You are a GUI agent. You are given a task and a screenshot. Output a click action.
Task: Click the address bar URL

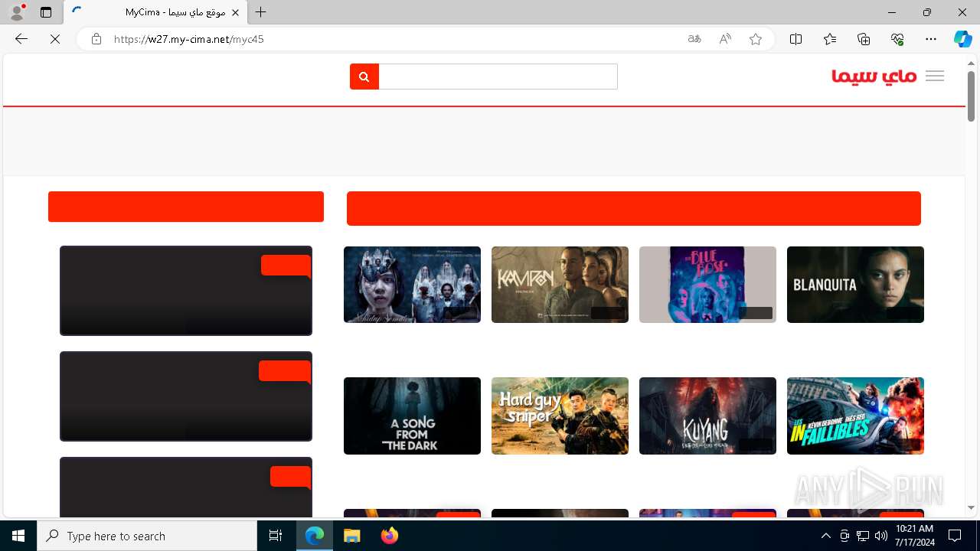click(x=189, y=39)
